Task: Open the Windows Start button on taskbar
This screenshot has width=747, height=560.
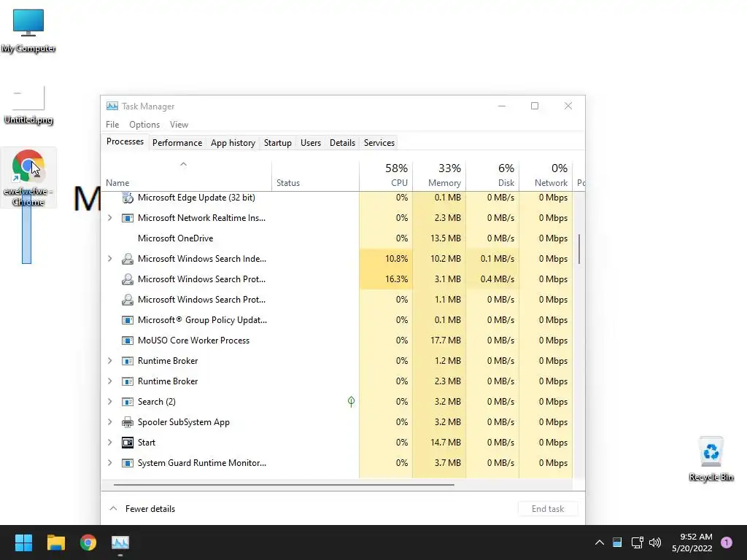Action: click(23, 542)
